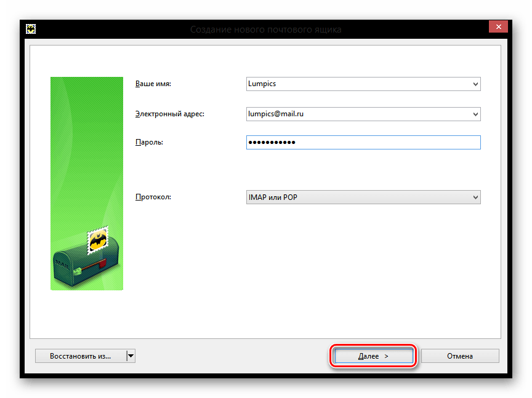Click the 'Ваше имя:' label
This screenshot has width=532, height=398.
click(153, 84)
